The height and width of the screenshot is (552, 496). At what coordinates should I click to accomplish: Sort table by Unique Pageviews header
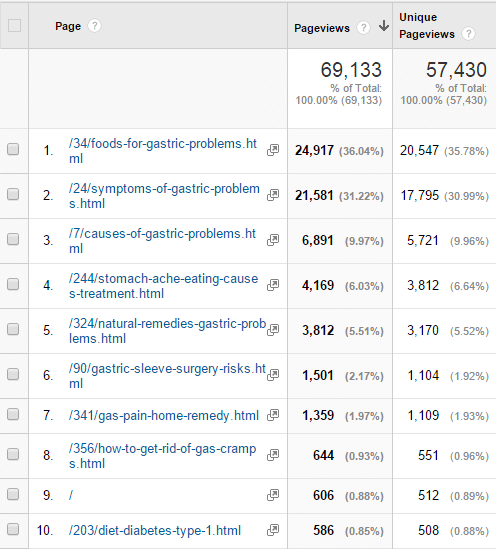(427, 26)
